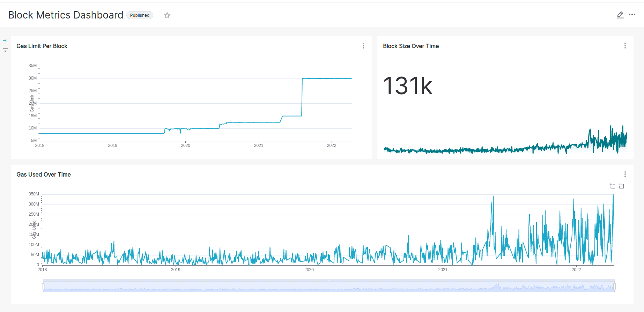Activate zoom select tool on Gas Used chart
The width and height of the screenshot is (644, 312).
[x=613, y=186]
